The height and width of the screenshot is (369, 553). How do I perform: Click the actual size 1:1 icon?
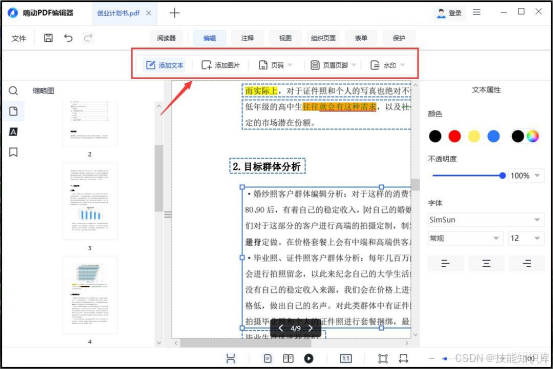point(346,359)
